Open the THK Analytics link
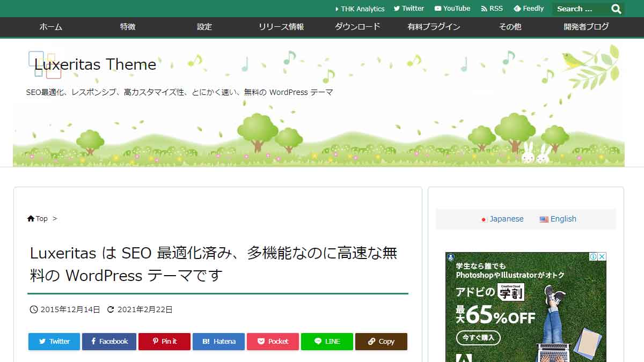Screen dimensions: 644x362 360,9
